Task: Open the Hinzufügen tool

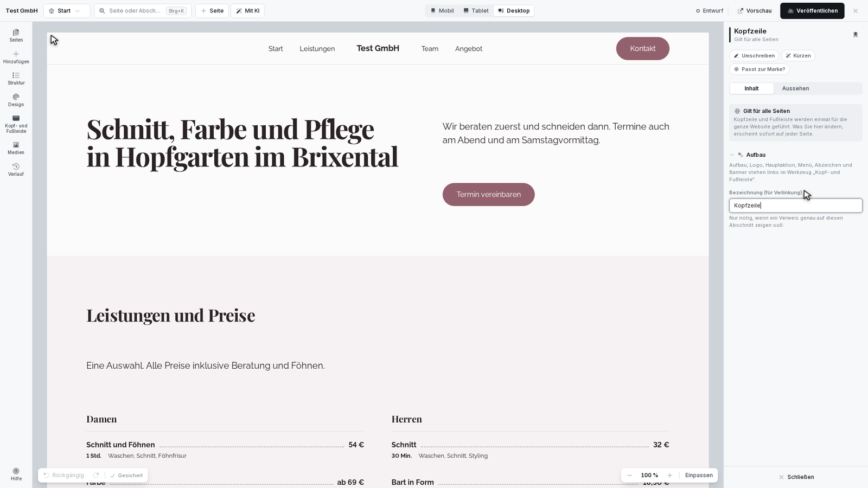Action: [16, 57]
